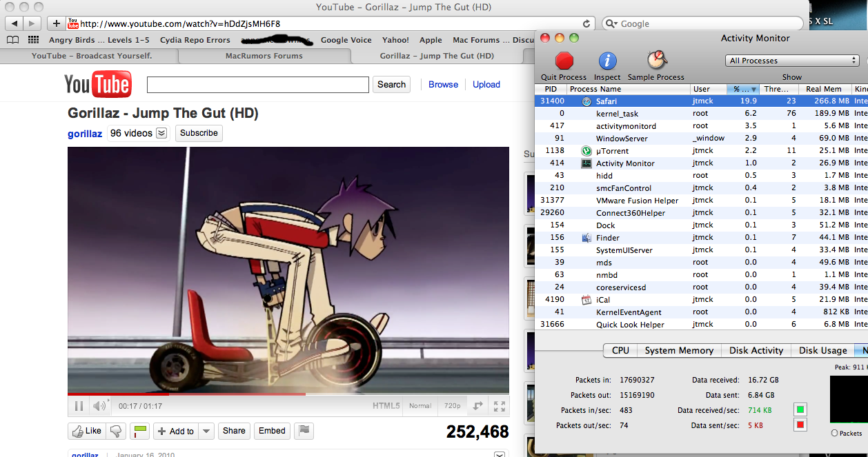Click the YouTube Search button
The height and width of the screenshot is (457, 868).
click(391, 84)
